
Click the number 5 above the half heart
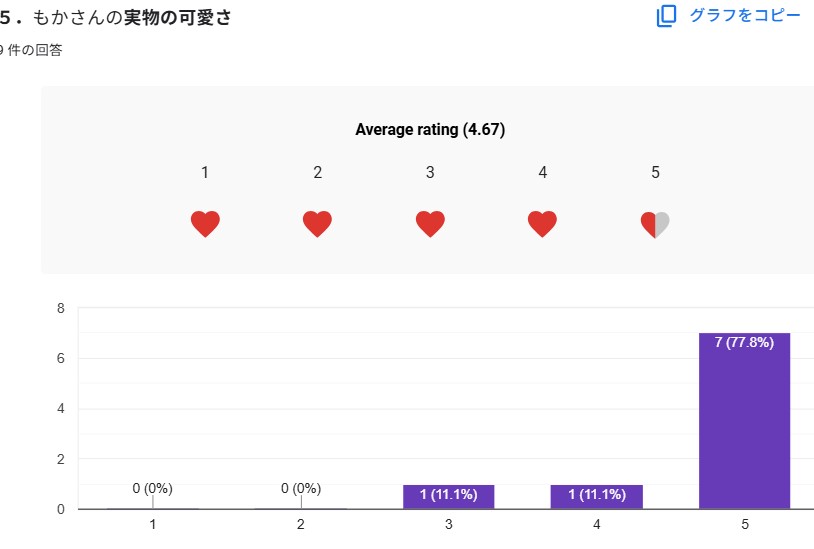tap(655, 172)
